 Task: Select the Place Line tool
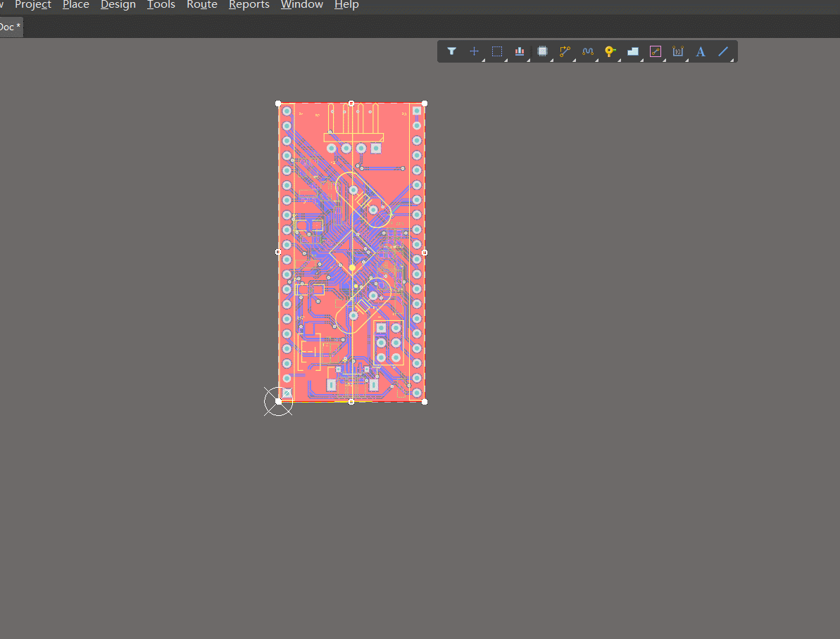(723, 51)
